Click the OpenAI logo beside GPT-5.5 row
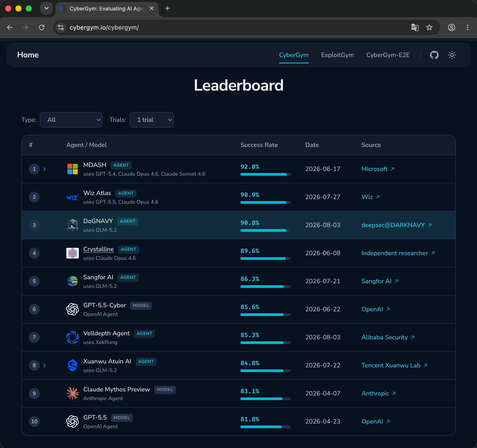 73,421
